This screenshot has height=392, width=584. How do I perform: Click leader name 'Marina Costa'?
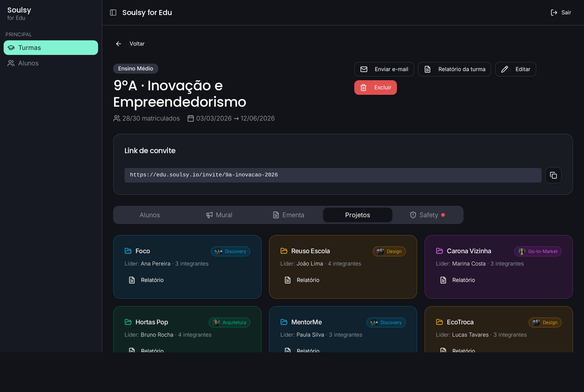tap(469, 263)
